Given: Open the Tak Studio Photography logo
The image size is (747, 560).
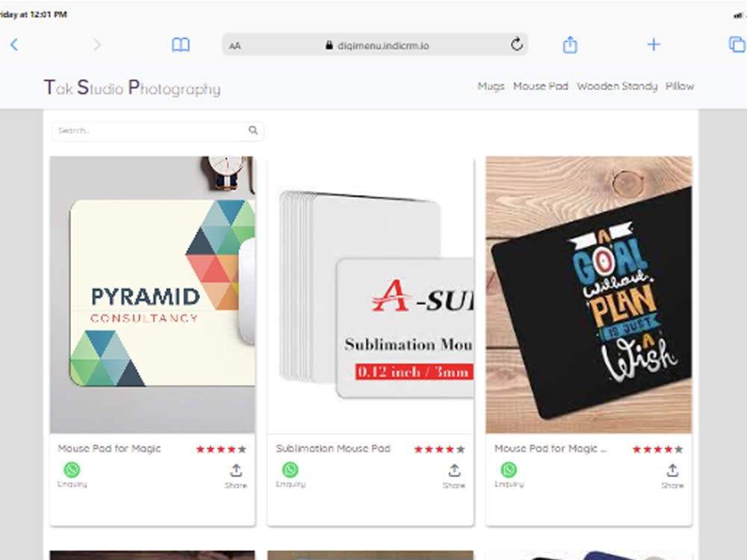Looking at the screenshot, I should [x=132, y=87].
